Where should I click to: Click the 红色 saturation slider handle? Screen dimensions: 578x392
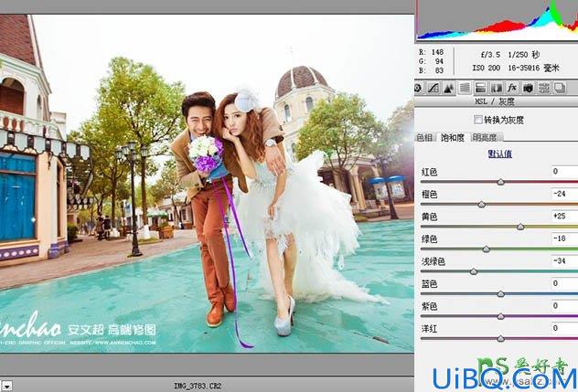pos(500,182)
